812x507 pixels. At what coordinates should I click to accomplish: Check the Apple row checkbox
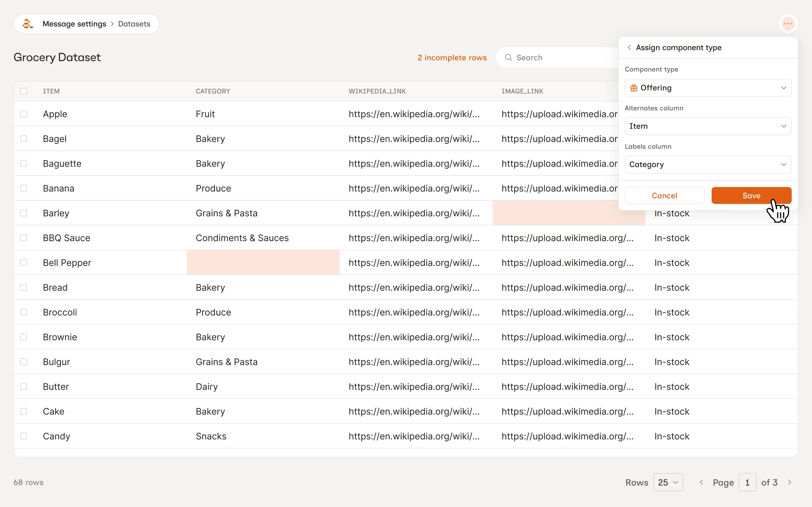pos(23,114)
